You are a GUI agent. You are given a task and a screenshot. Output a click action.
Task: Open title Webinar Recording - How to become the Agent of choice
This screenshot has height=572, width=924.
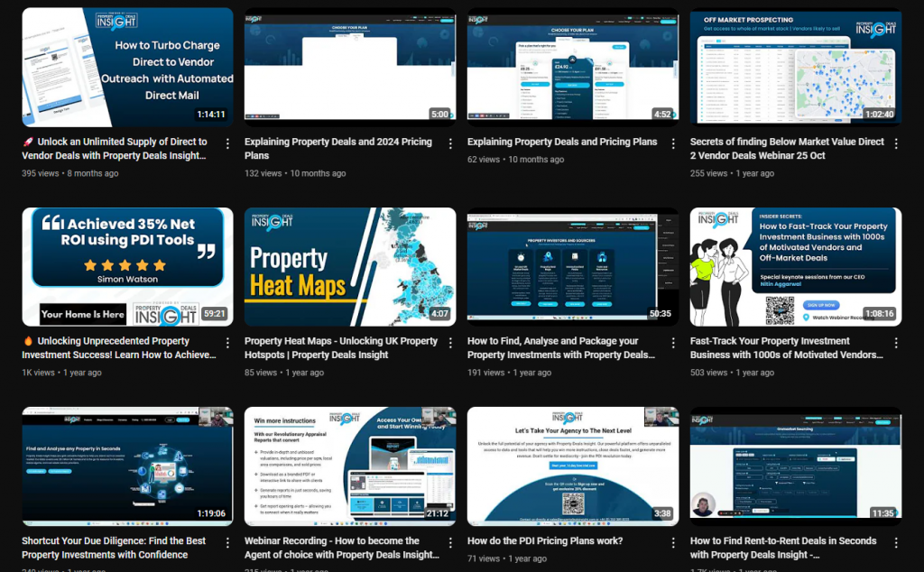pyautogui.click(x=342, y=548)
